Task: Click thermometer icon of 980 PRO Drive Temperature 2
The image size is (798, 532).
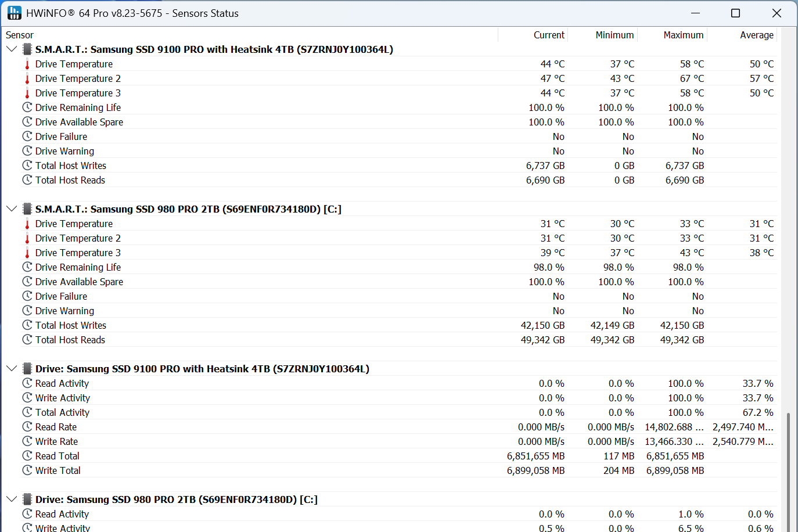Action: coord(27,238)
